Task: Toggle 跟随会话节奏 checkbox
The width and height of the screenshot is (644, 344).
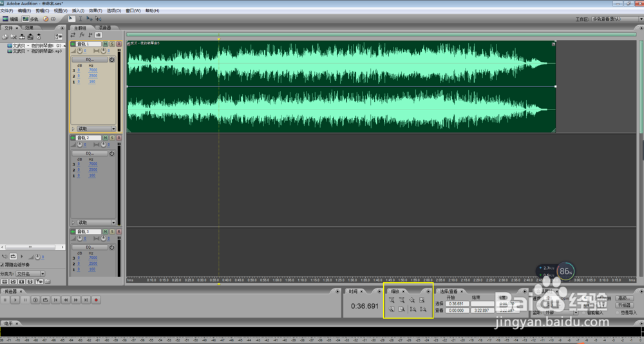Action: pyautogui.click(x=2, y=265)
